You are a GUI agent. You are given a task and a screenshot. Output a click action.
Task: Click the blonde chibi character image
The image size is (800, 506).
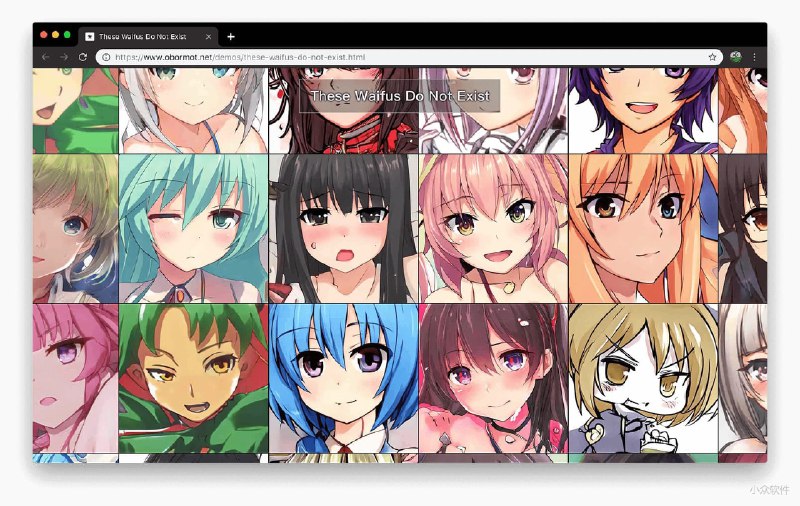[x=643, y=378]
